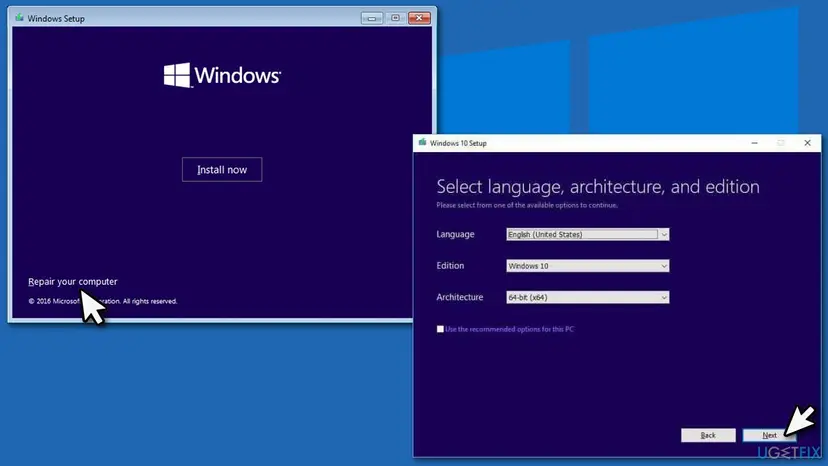Viewport: 828px width, 466px height.
Task: Close the Windows Setup window
Action: click(x=419, y=18)
